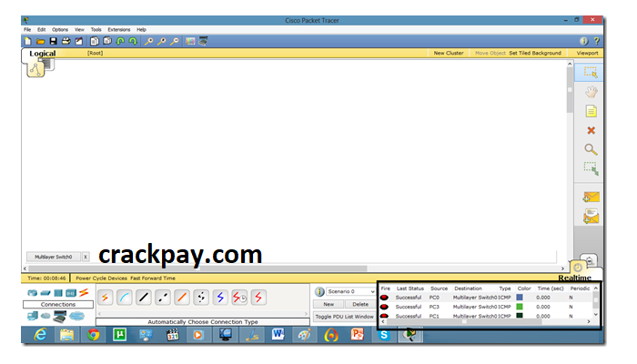Viewport: 637px width, 364px height.
Task: Open the View menu
Action: (x=79, y=30)
